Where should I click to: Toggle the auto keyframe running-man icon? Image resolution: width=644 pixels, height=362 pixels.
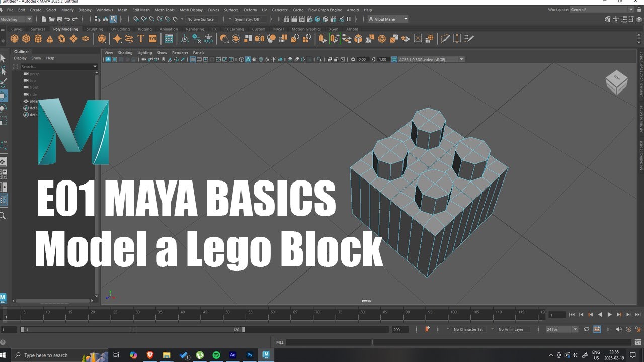click(638, 329)
